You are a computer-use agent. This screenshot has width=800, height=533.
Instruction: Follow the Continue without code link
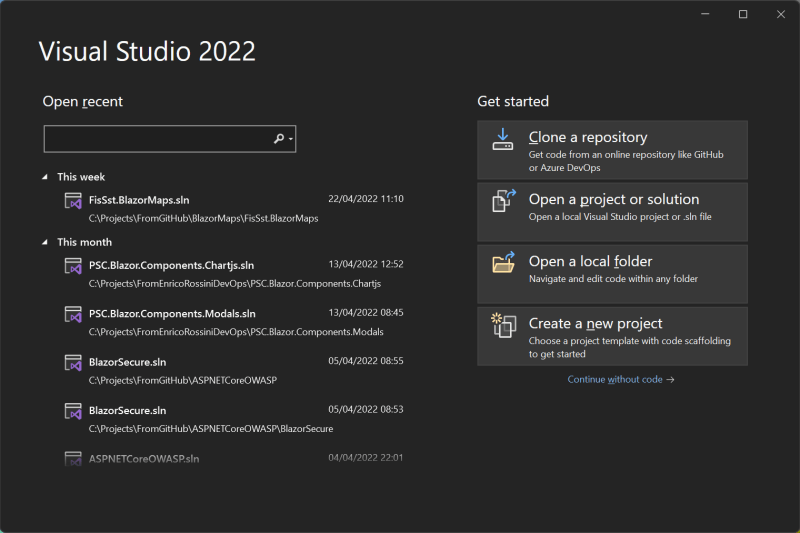621,379
